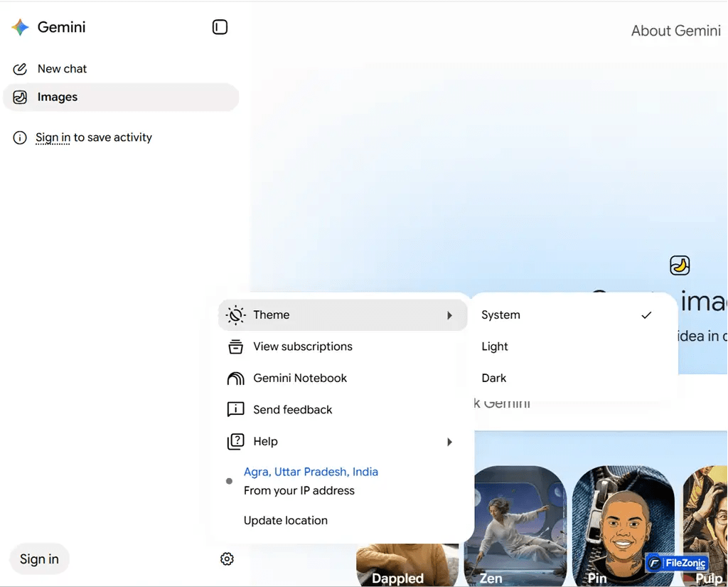Open View subscriptions menu item

tap(343, 347)
